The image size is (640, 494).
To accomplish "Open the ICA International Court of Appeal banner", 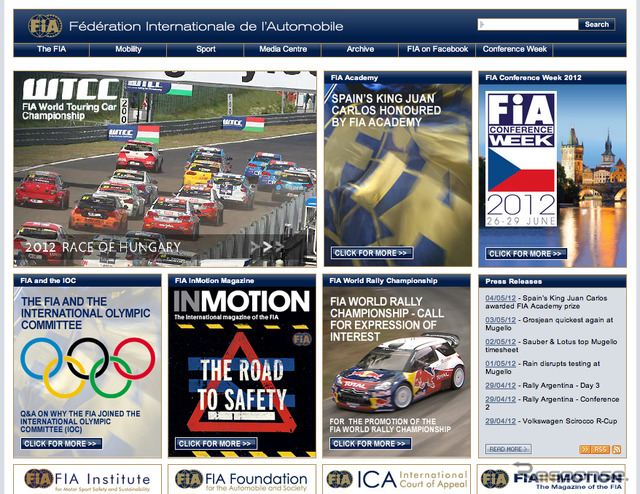I will 396,479.
